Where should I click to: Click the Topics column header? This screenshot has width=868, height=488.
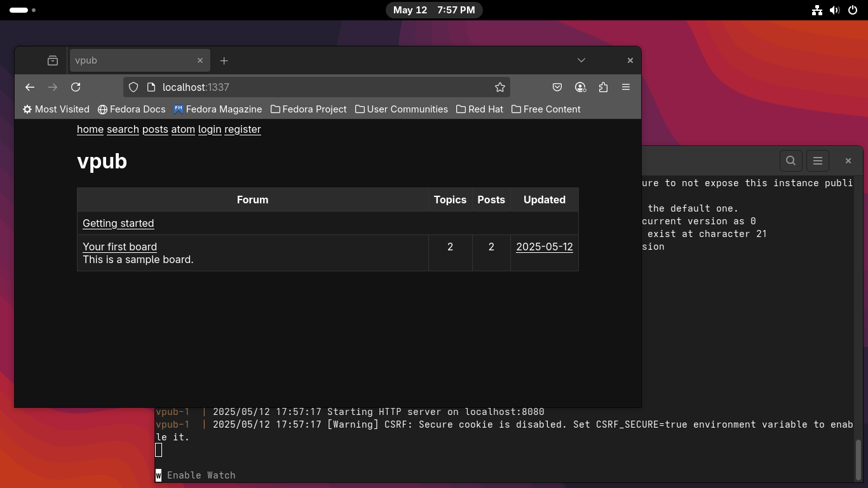tap(451, 200)
